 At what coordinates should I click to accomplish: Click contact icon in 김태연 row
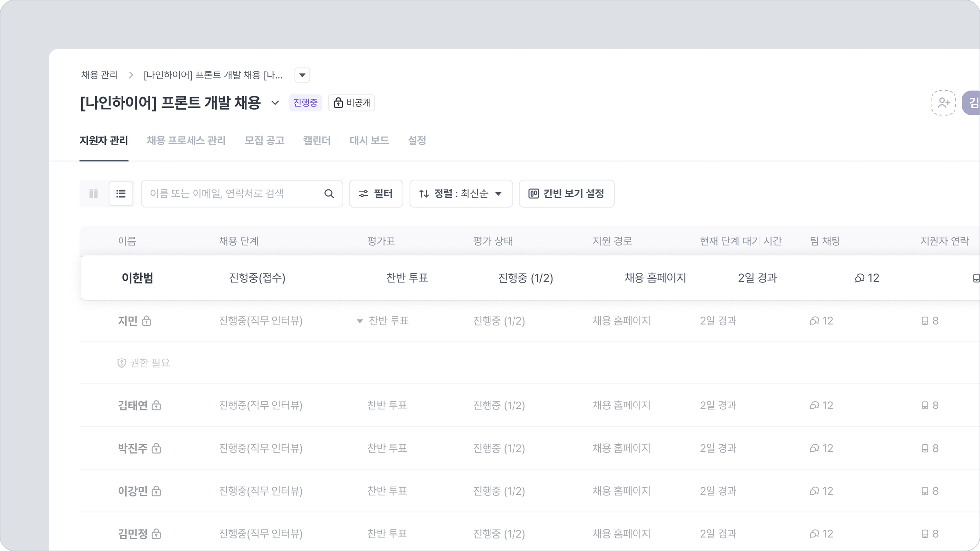(925, 406)
